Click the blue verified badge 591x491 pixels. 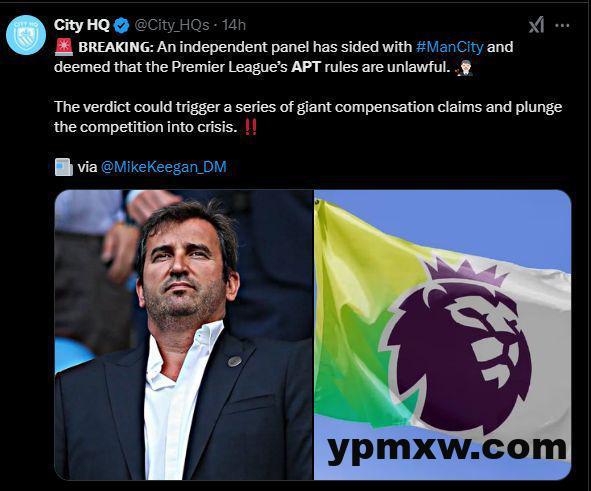121,26
